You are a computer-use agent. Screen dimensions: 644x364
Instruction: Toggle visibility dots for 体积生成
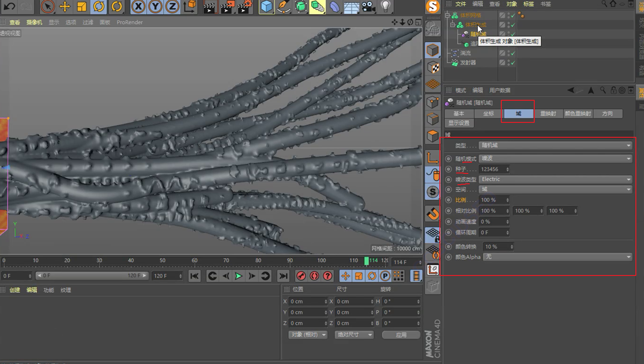click(x=509, y=25)
